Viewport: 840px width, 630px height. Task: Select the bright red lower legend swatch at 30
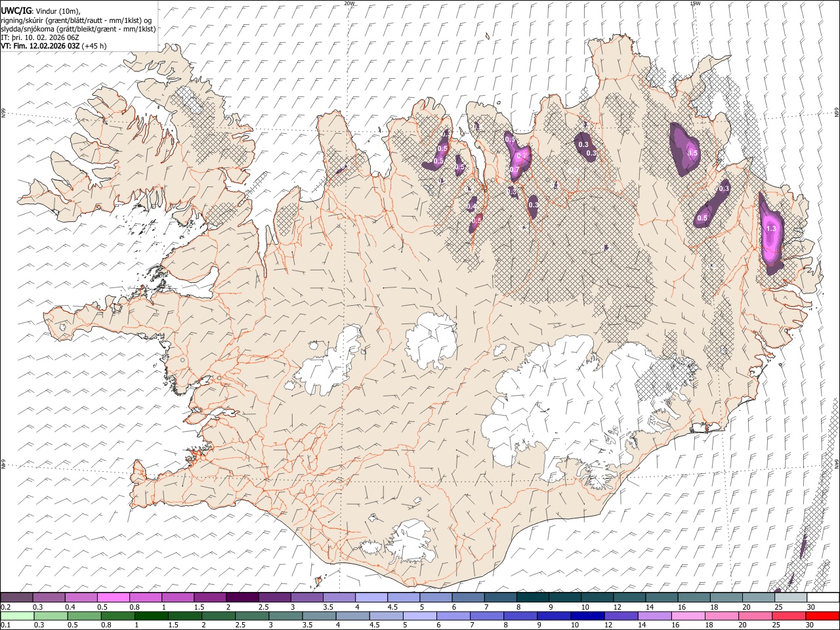pos(822,616)
